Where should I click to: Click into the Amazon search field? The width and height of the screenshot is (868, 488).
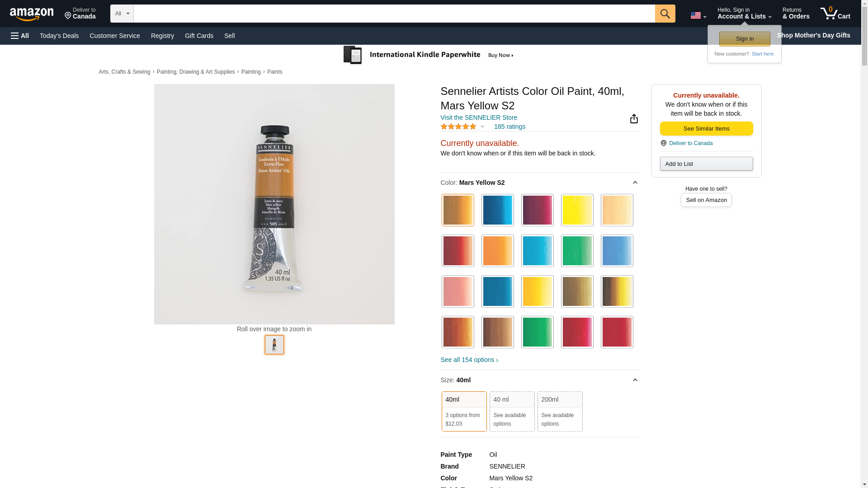(394, 14)
